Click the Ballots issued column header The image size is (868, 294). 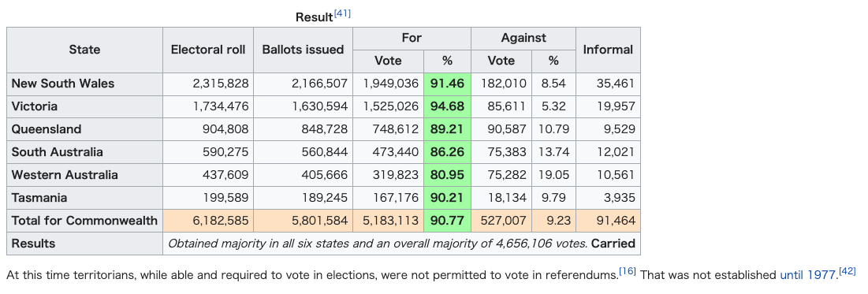[303, 50]
